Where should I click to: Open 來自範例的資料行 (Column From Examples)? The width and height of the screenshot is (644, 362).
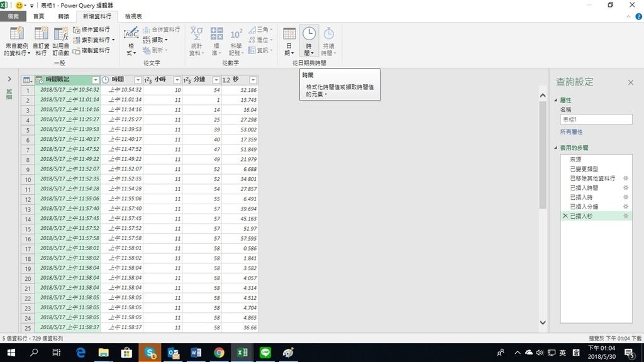click(x=17, y=41)
